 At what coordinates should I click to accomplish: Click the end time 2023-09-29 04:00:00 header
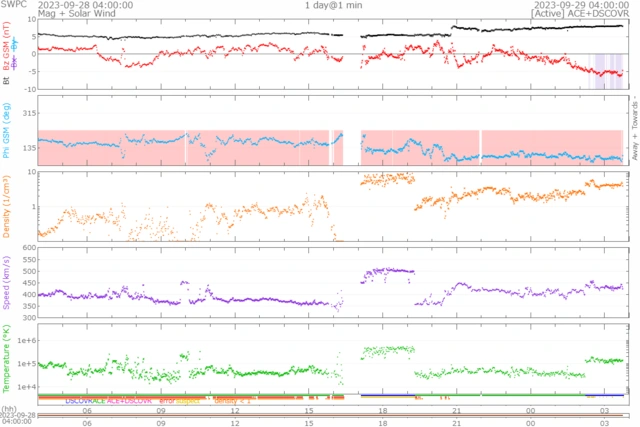point(581,5)
